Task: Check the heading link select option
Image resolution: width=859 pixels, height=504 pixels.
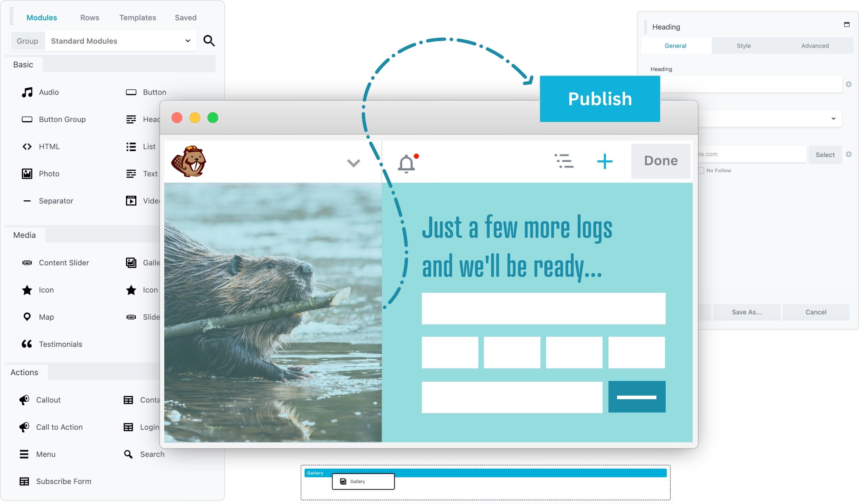Action: pyautogui.click(x=824, y=154)
